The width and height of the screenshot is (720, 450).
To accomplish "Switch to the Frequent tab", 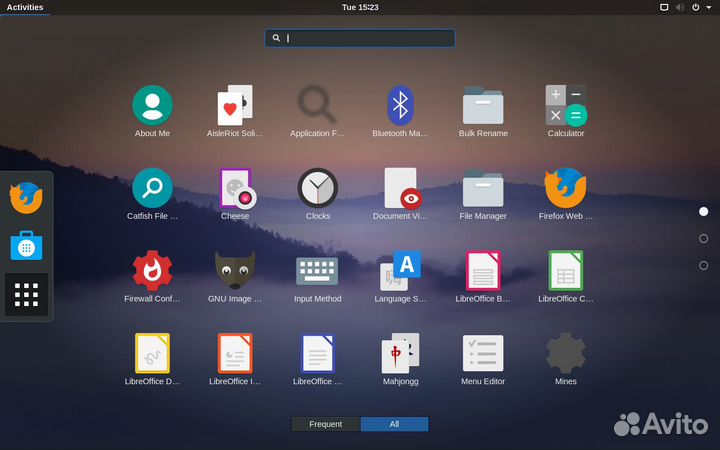I will point(326,424).
